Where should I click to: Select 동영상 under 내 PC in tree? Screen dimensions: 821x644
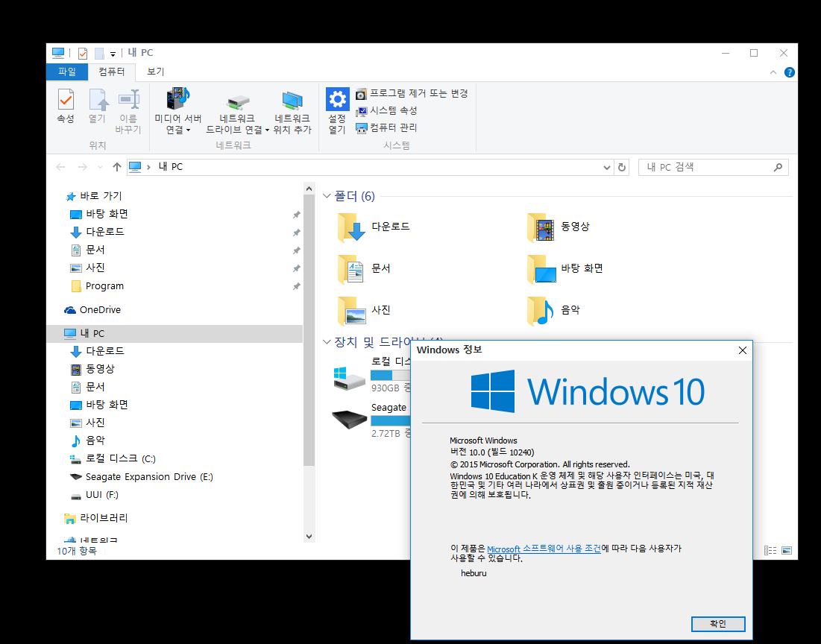[92, 369]
